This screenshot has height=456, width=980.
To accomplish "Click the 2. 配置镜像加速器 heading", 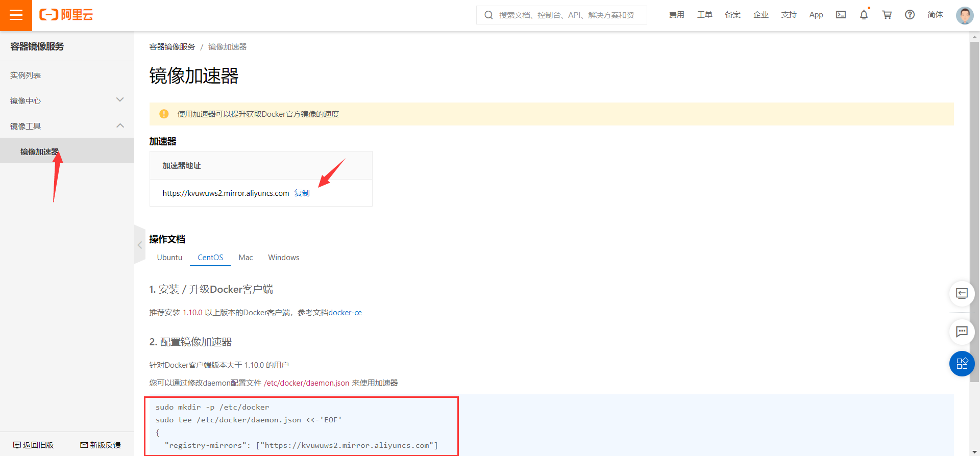I will (190, 342).
